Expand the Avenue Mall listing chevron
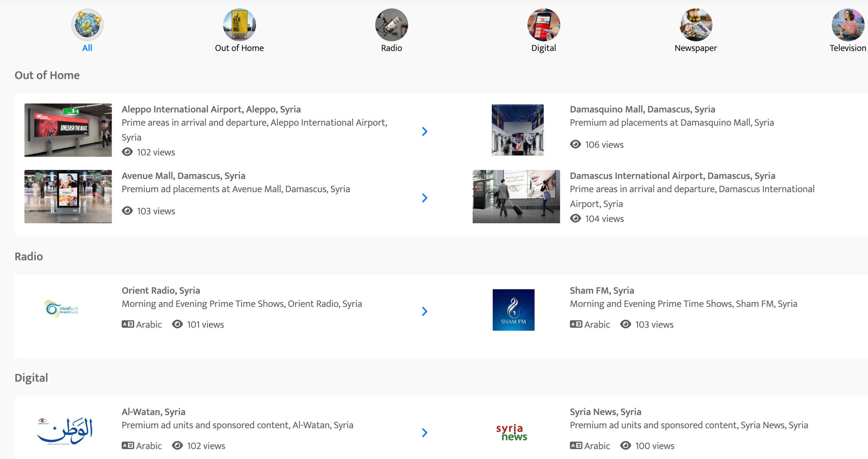Viewport: 868px width, 459px height. tap(424, 198)
